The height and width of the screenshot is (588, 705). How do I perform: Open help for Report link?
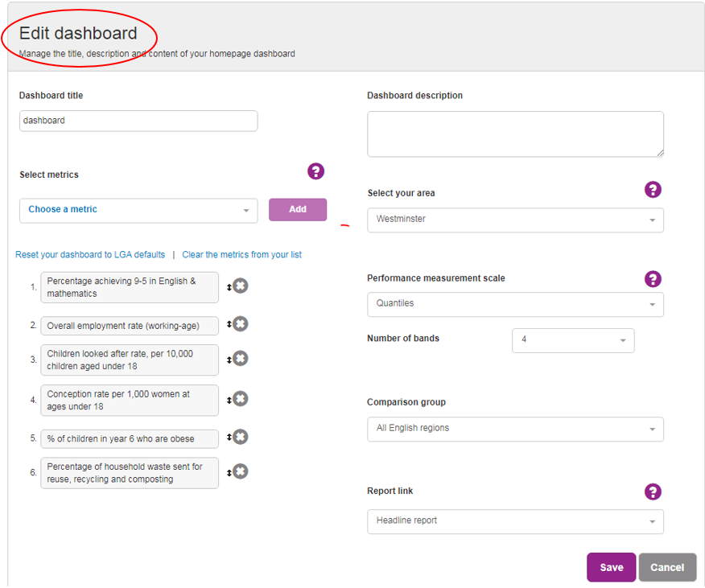[653, 491]
